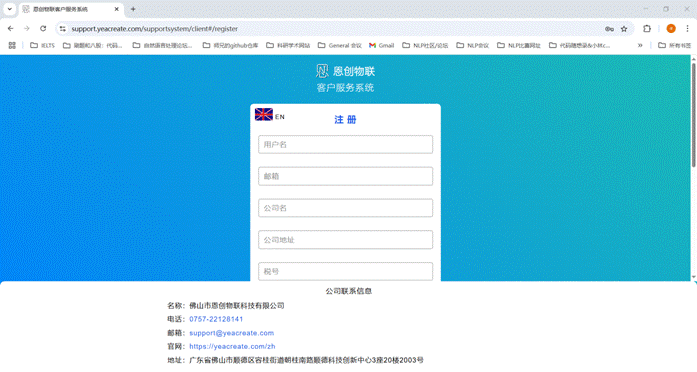The width and height of the screenshot is (697, 372).
Task: Click the page vertical scrollbar
Action: coord(693,116)
